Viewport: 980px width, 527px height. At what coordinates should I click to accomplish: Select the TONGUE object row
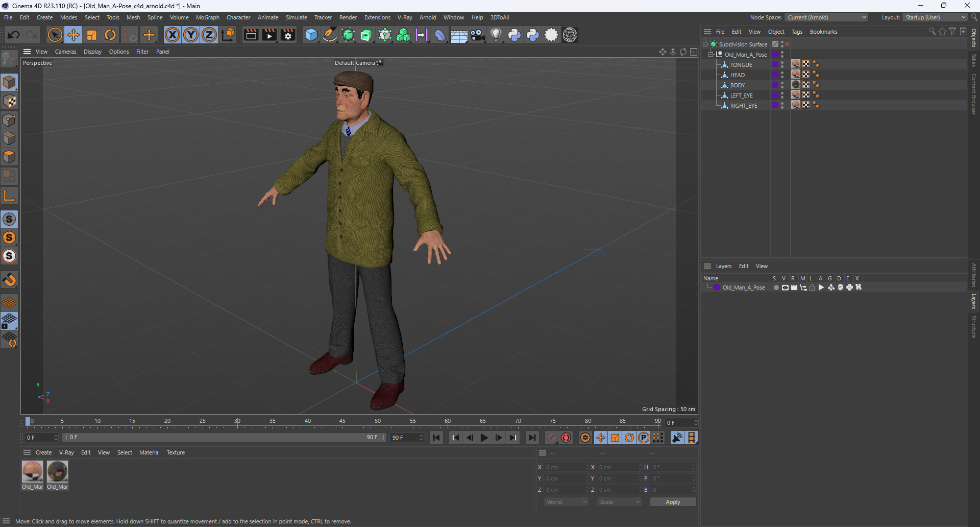click(741, 65)
